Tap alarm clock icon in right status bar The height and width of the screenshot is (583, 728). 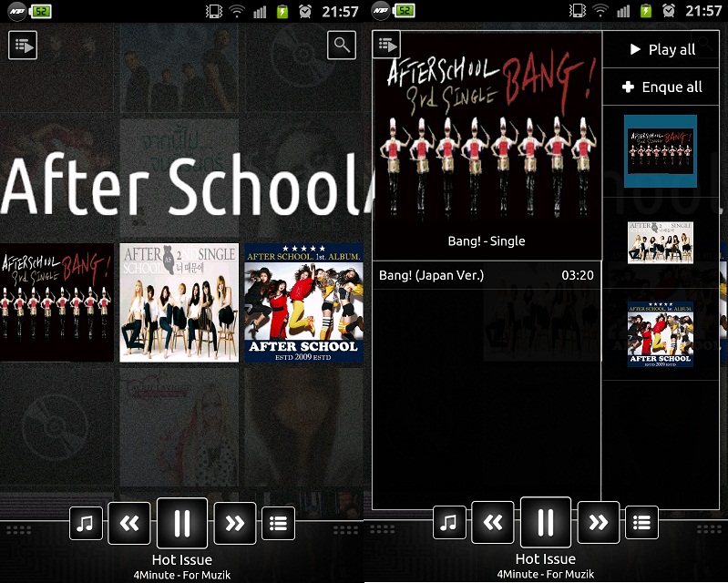point(669,11)
